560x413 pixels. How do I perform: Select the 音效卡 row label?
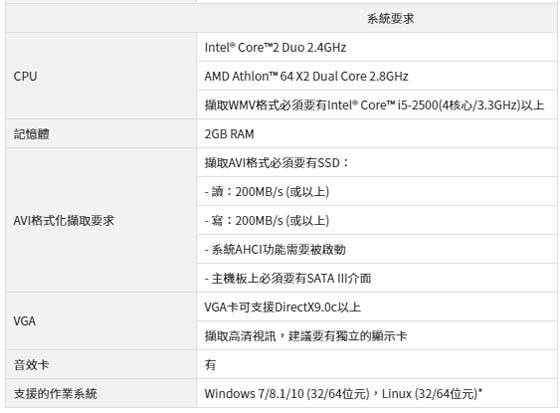coord(31,365)
